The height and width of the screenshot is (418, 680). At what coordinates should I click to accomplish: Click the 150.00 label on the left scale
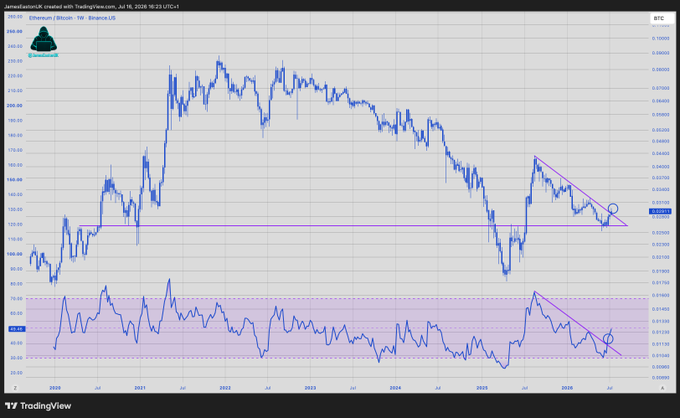[15, 179]
